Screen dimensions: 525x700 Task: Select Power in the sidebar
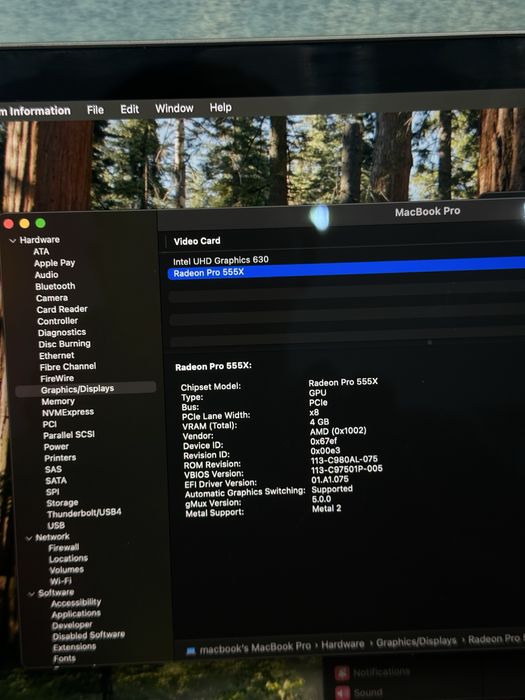click(x=56, y=447)
